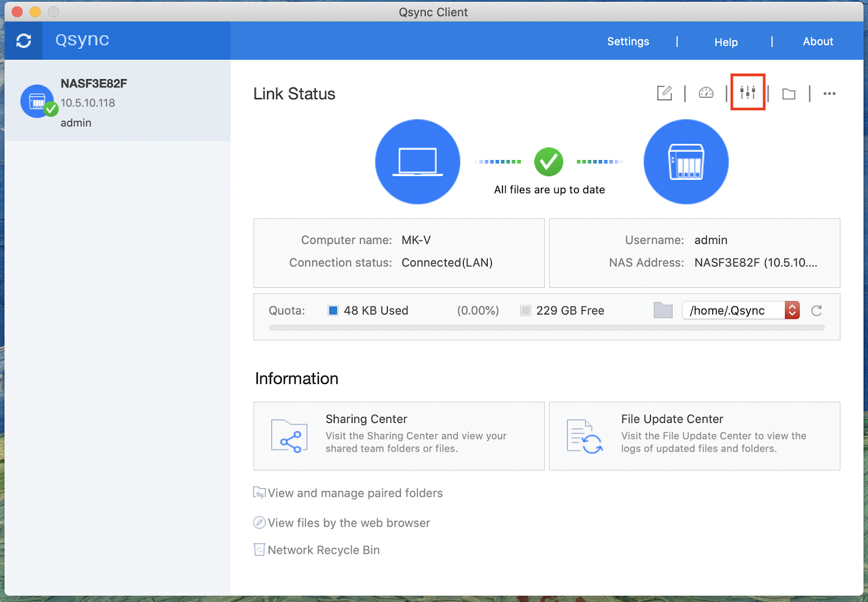Screen dimensions: 868x602
Task: Open the three-dots more options menu
Action: coord(829,94)
